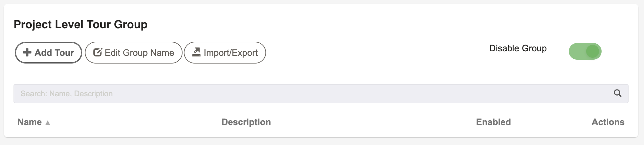This screenshot has height=145, width=644.
Task: Click the sort arrow beside Name
Action: point(48,123)
